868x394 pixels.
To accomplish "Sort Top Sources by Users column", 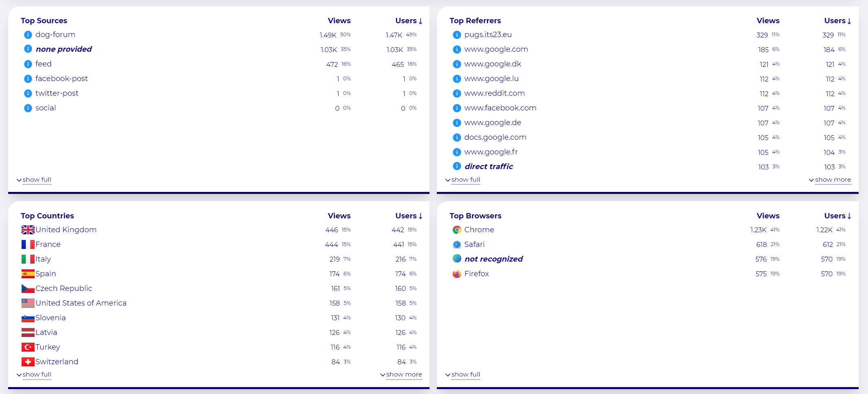I will [409, 21].
